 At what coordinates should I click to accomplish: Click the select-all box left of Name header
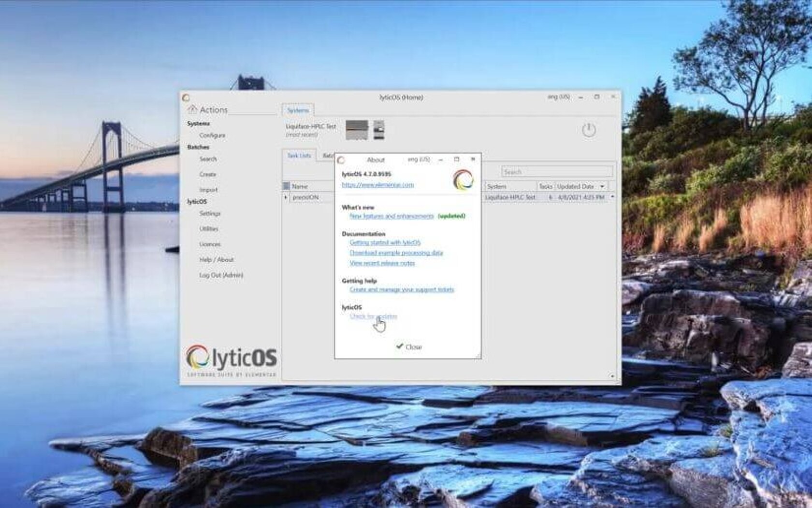[286, 186]
